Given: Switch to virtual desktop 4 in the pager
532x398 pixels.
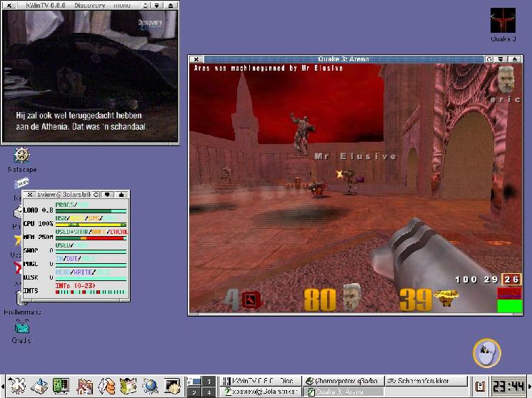Looking at the screenshot, I should pos(208,392).
